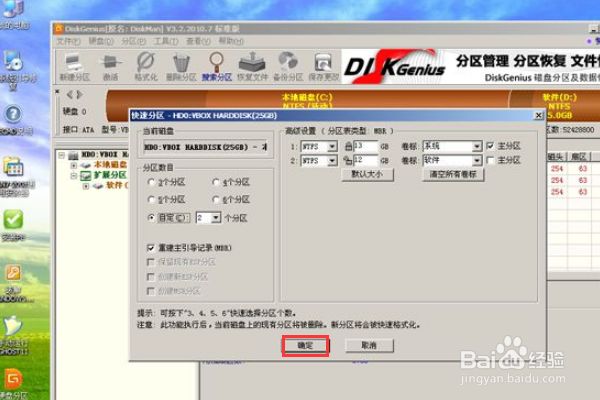Click the 默认大小 button
600x400 pixels.
[367, 175]
